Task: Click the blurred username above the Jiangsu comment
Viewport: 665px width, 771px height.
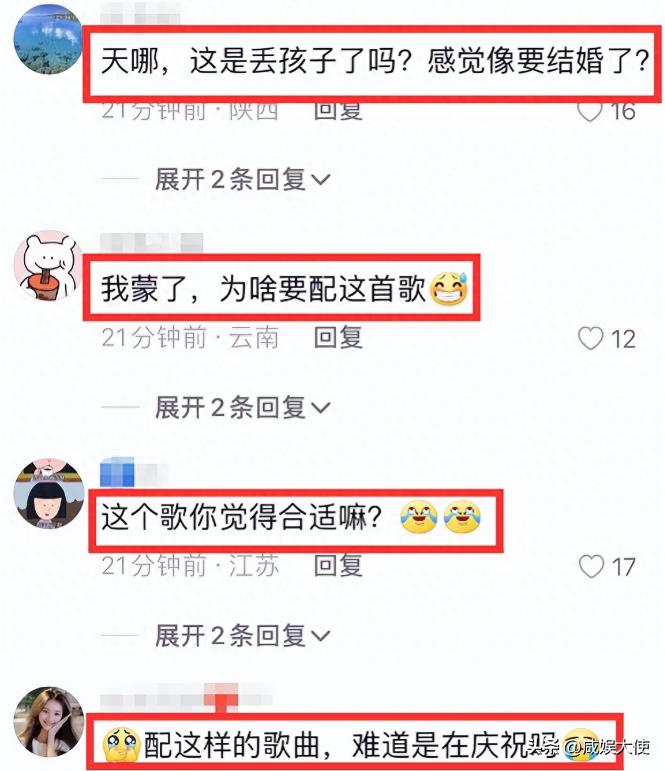Action: coord(134,473)
